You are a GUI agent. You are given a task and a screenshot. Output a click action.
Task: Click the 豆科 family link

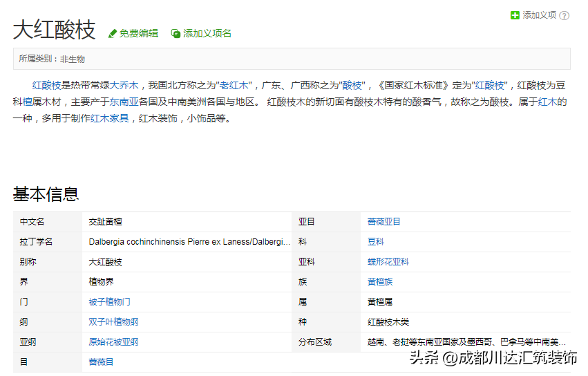(376, 242)
